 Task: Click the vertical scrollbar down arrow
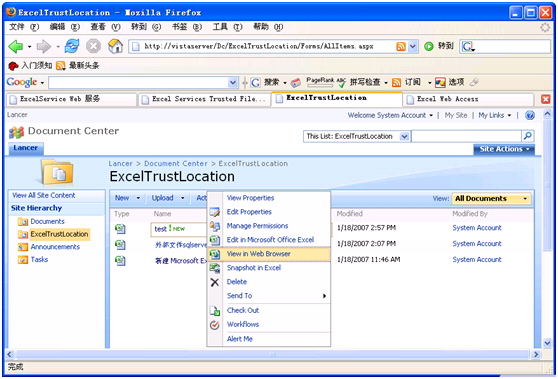(547, 343)
